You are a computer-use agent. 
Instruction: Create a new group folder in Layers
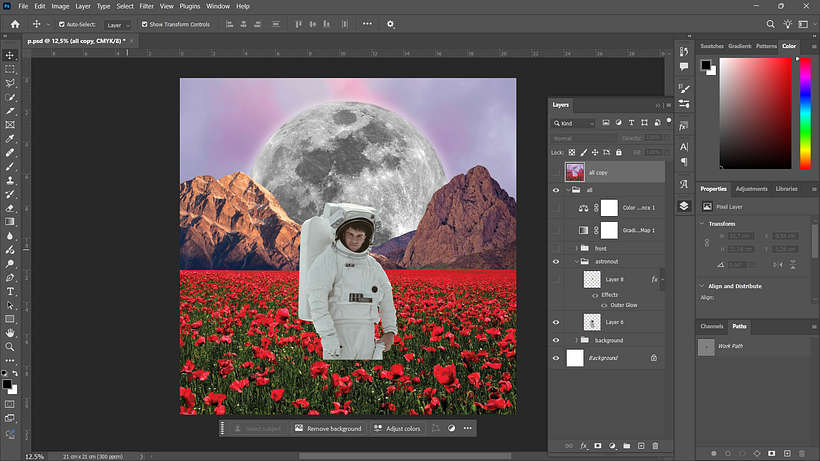point(627,446)
